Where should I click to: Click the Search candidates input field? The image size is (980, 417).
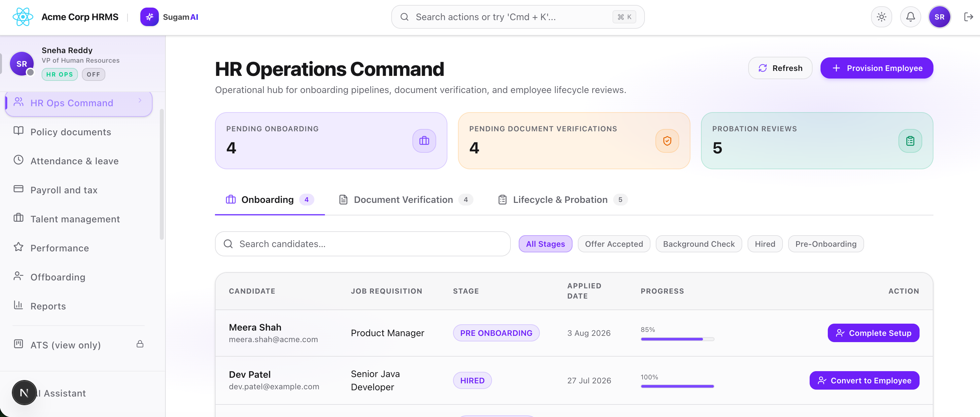click(x=363, y=244)
